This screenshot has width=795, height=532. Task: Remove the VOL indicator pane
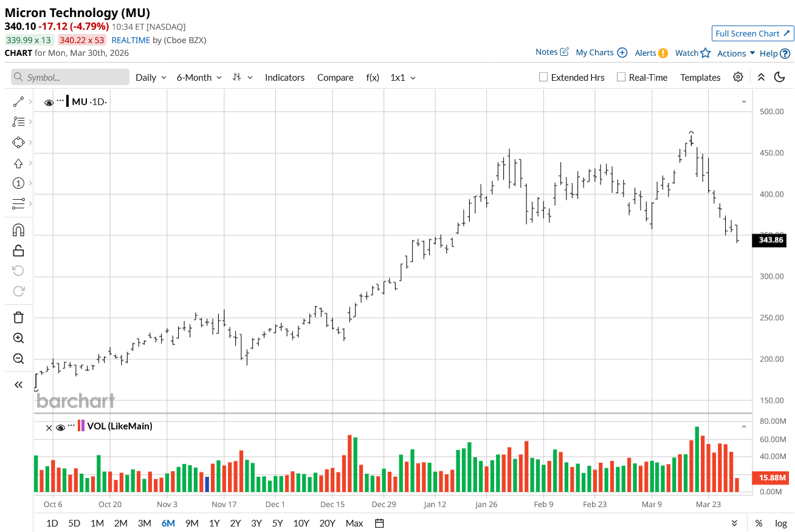49,428
